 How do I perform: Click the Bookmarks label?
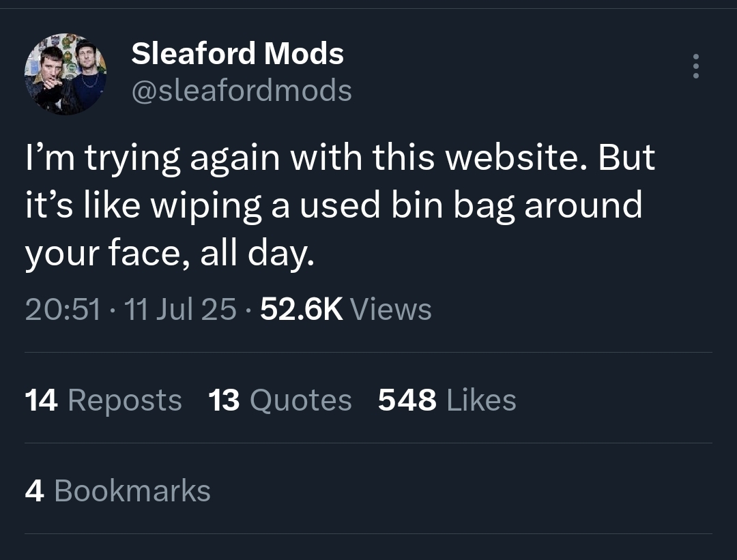point(132,491)
